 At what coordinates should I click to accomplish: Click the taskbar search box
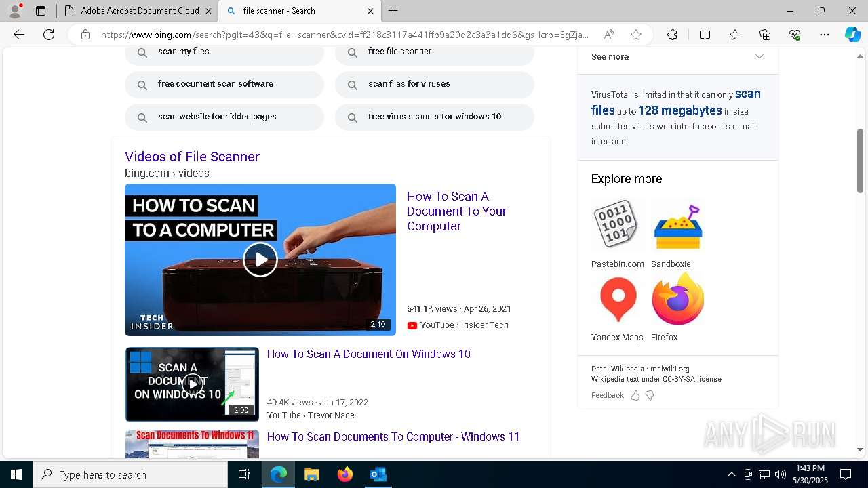(x=130, y=474)
